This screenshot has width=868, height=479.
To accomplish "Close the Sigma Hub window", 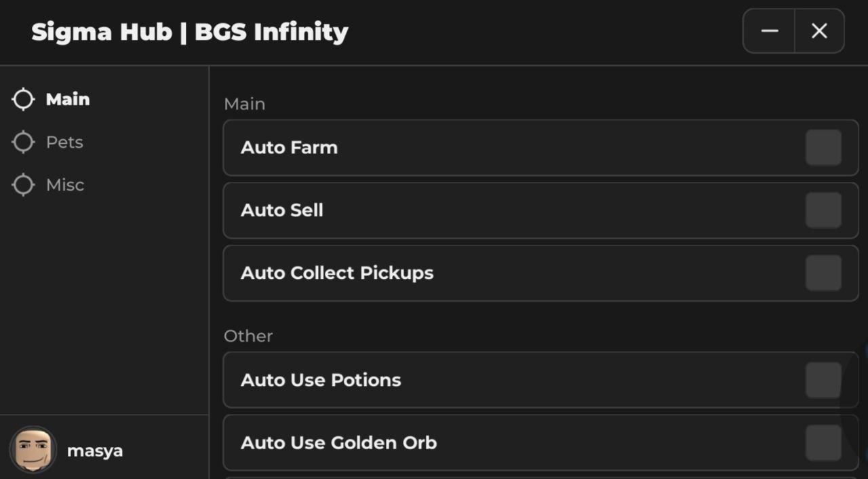I will coord(819,31).
